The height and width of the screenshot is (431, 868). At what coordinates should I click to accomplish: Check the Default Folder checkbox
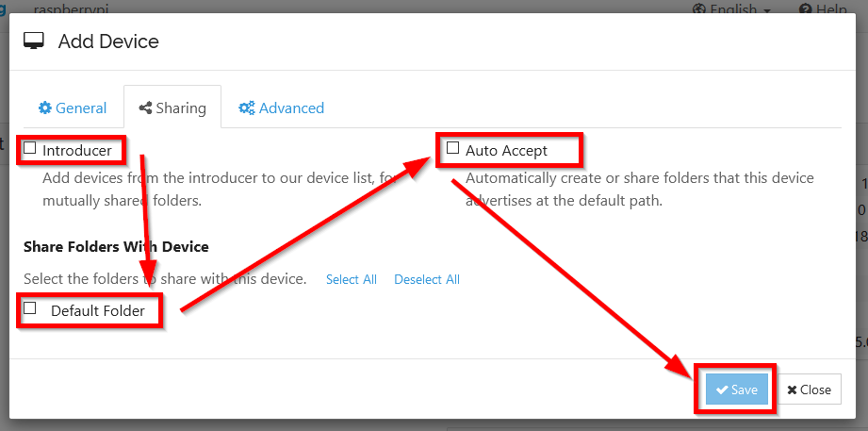click(30, 308)
